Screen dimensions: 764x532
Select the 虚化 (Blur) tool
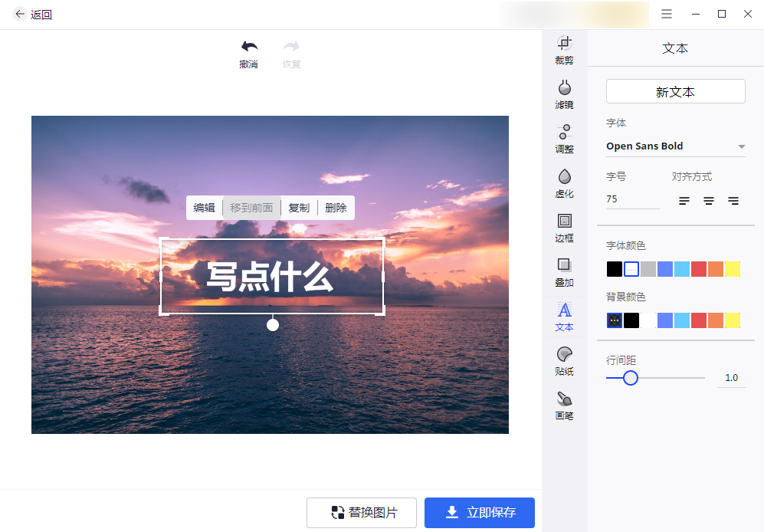coord(564,182)
